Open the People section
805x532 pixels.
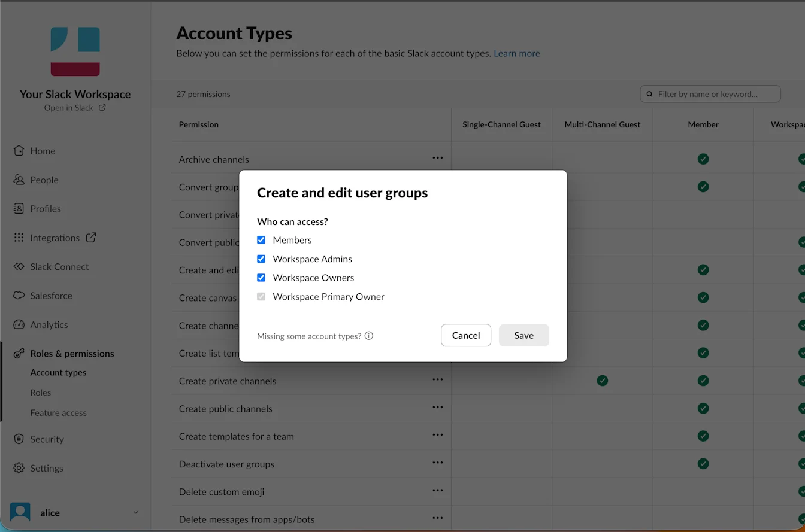(x=44, y=180)
